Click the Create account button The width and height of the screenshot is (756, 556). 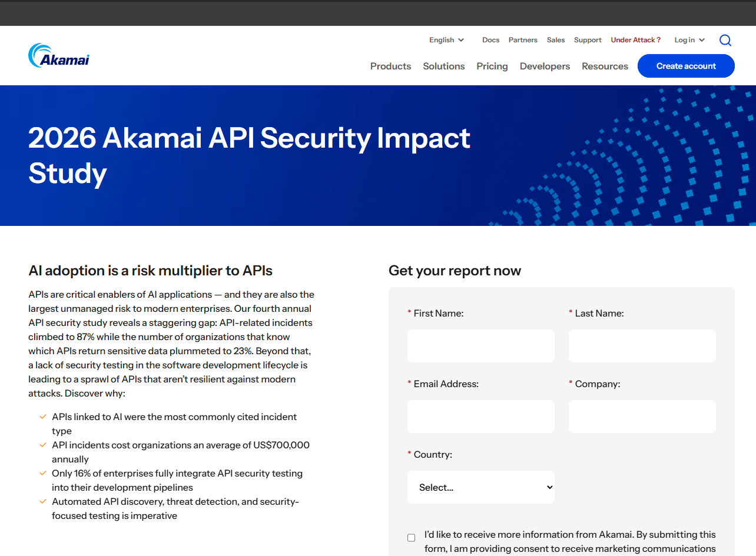[686, 66]
